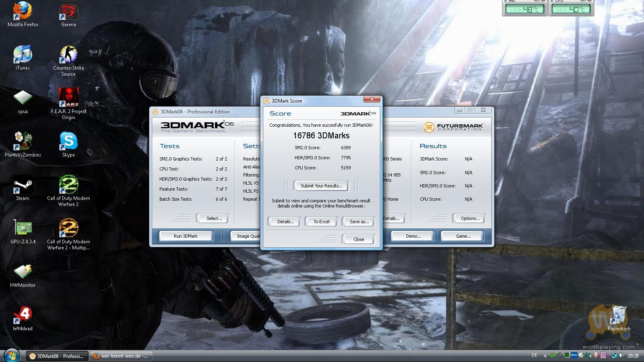Click the Close button in Score dialog
This screenshot has height=362, width=644.
(x=358, y=239)
